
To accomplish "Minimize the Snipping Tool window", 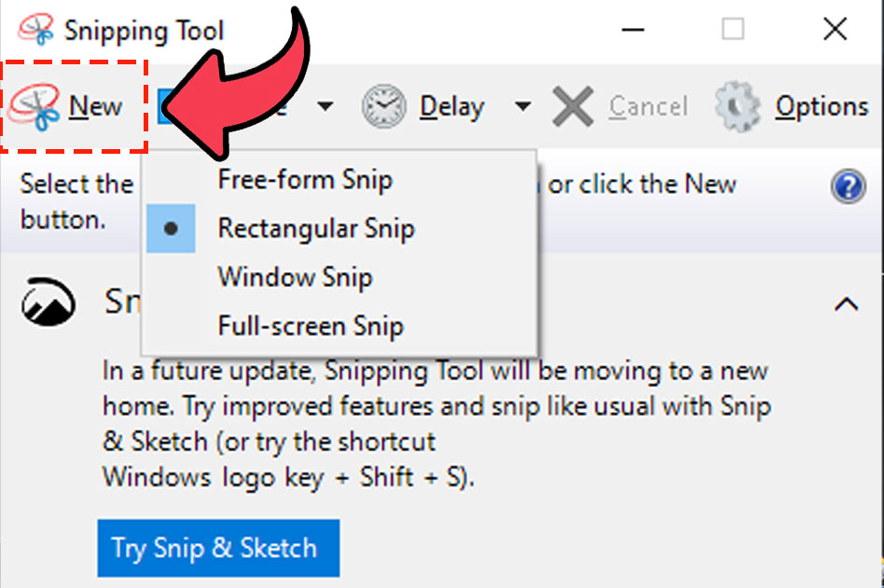I will click(632, 29).
